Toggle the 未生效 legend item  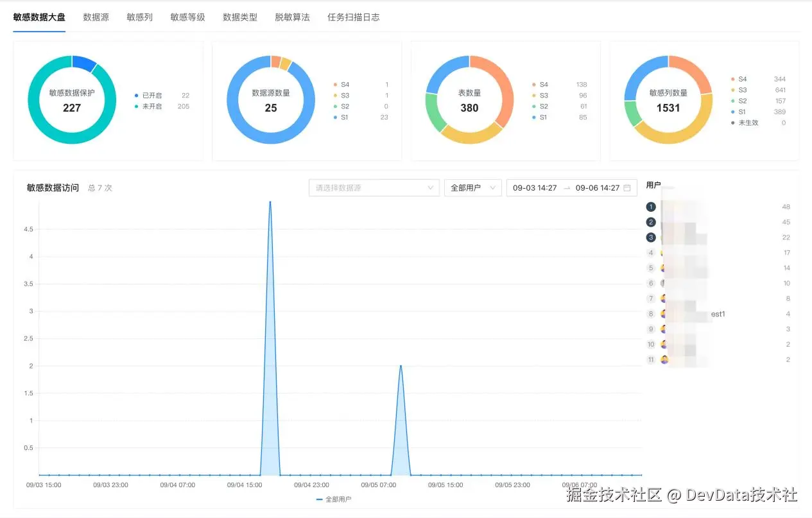[x=745, y=123]
